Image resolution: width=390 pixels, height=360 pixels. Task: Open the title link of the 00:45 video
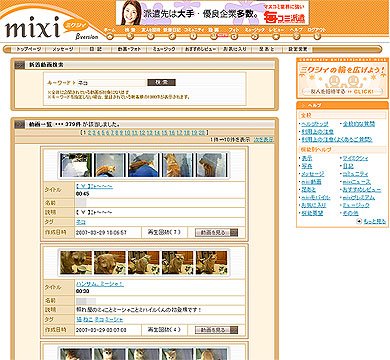coord(94,187)
